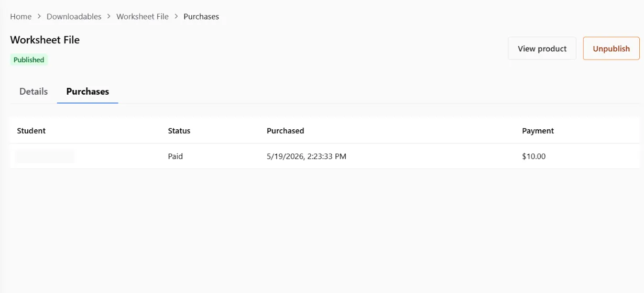Click the Published status badge
Screen dimensions: 644x293
[29, 60]
